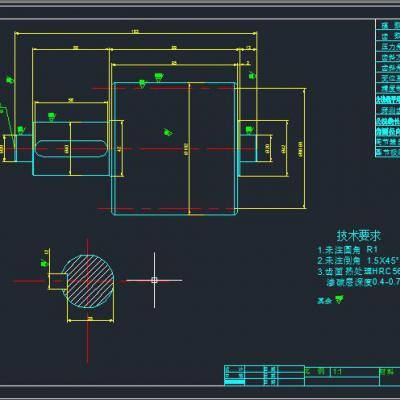Viewport: 400px width, 400px height.
Task: Select the keyway rectangle in section view
Action: coord(58,281)
